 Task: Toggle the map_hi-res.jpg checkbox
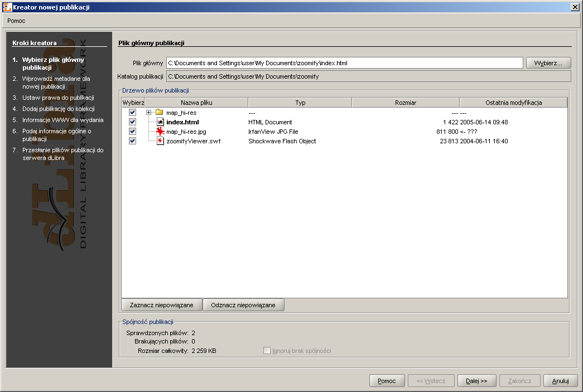pos(132,132)
